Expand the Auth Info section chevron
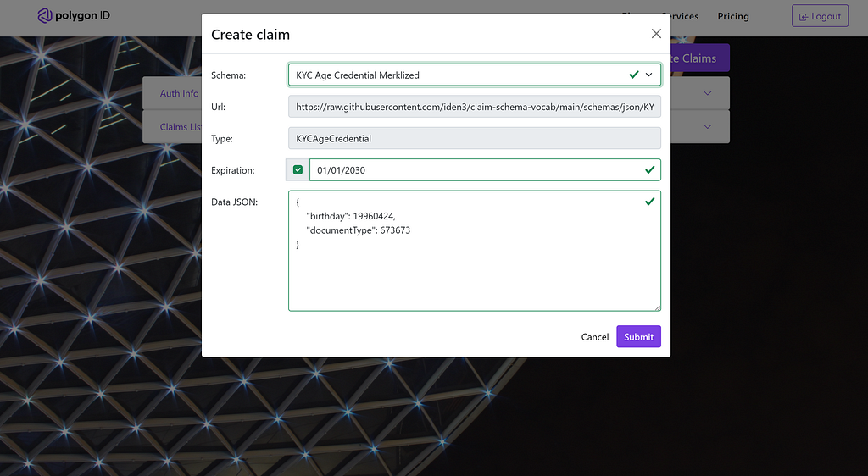 coord(707,93)
